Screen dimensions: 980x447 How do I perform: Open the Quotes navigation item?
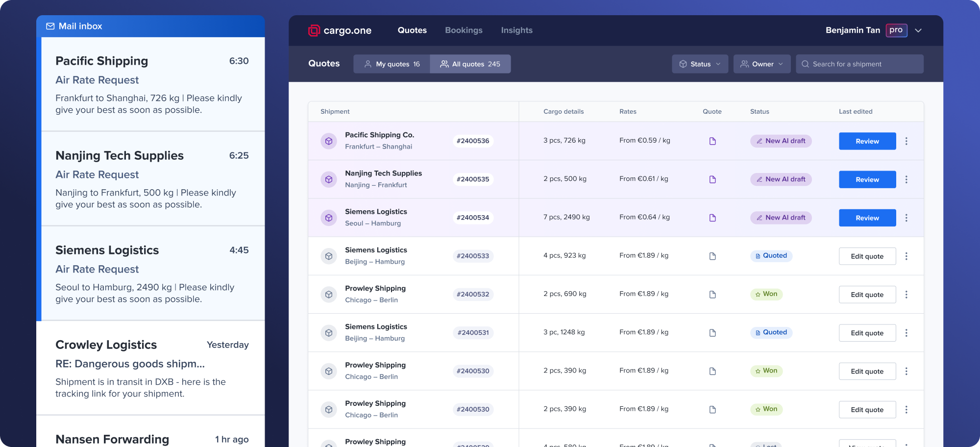click(x=412, y=30)
